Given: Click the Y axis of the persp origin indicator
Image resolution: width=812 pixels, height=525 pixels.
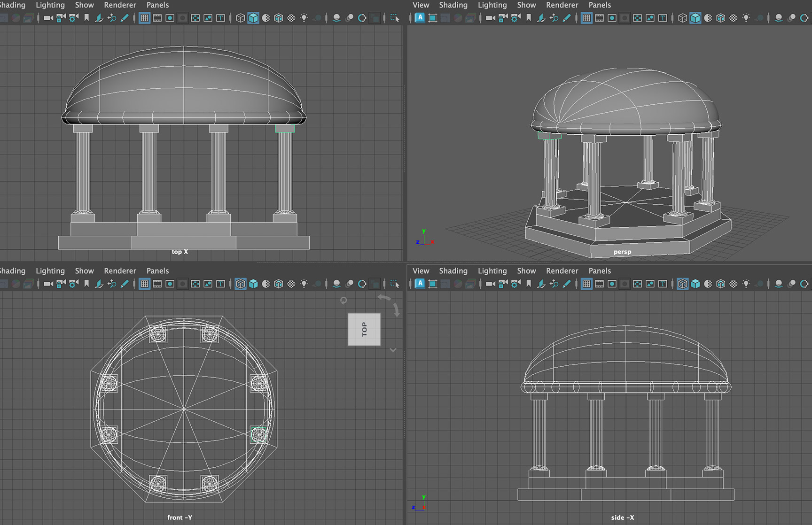Looking at the screenshot, I should pos(424,232).
